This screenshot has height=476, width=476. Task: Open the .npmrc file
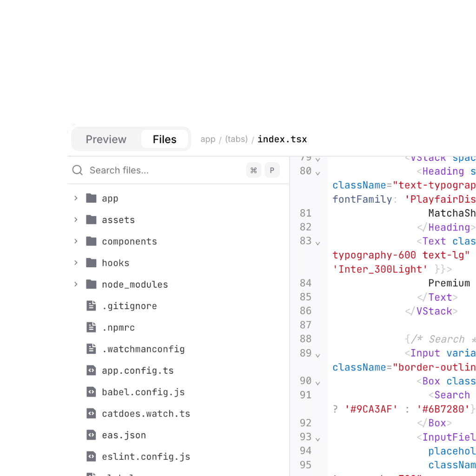(178, 327)
